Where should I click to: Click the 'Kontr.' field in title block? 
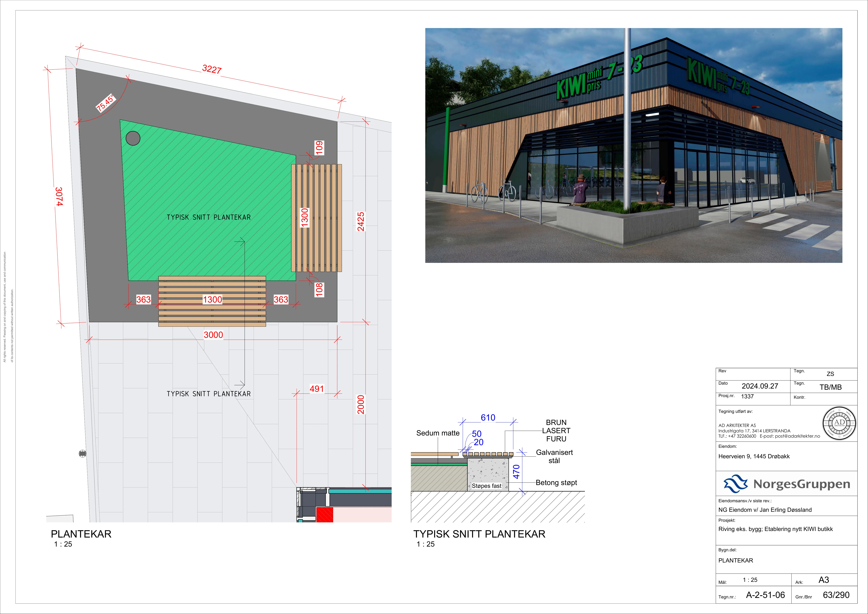point(800,397)
